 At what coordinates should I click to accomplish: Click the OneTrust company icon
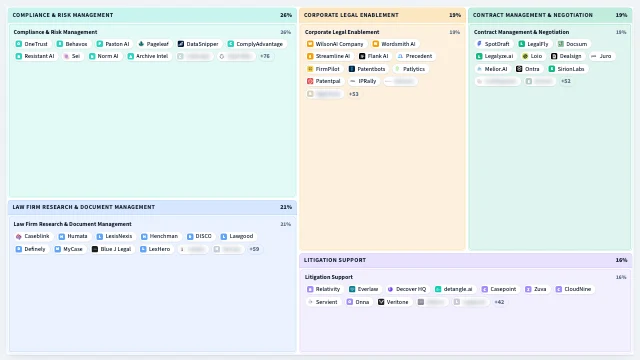(x=19, y=44)
